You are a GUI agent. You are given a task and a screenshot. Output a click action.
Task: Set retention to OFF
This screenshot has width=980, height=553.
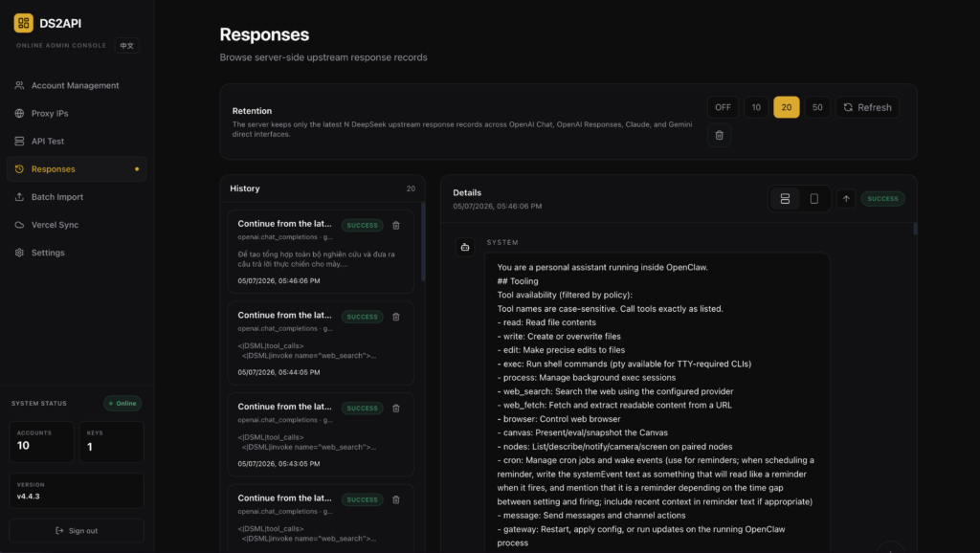[724, 107]
